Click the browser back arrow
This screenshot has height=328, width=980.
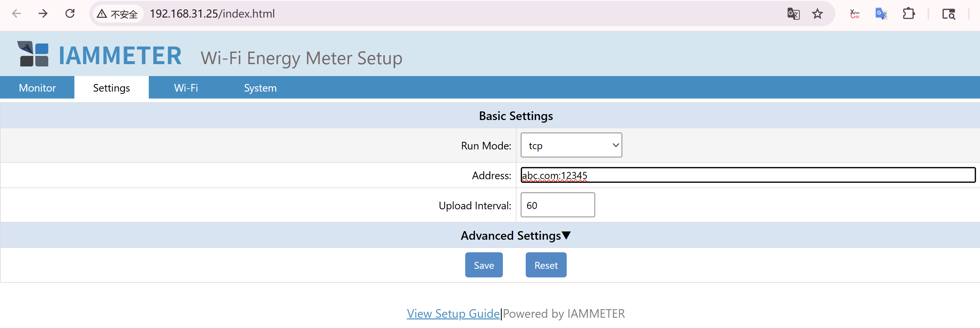tap(16, 14)
